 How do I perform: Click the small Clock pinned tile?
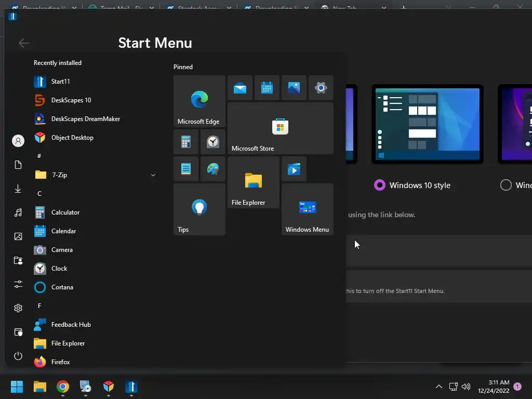click(212, 142)
